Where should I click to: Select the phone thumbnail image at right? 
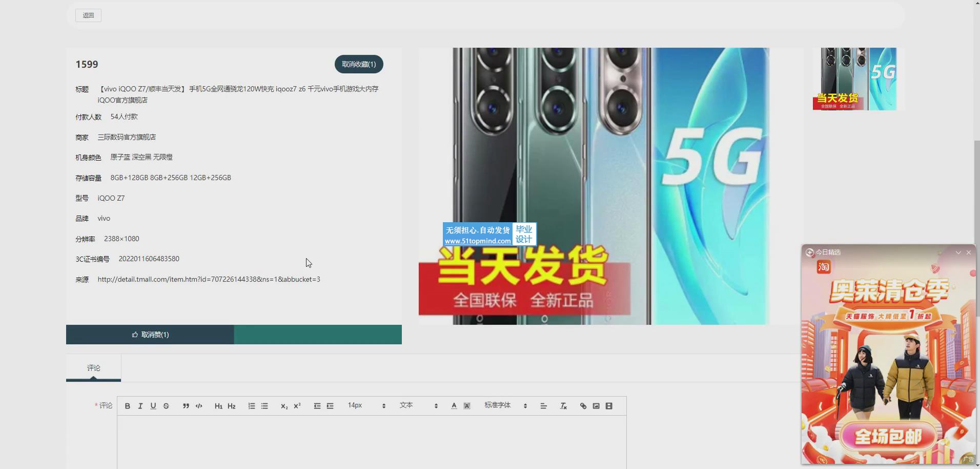pos(854,79)
